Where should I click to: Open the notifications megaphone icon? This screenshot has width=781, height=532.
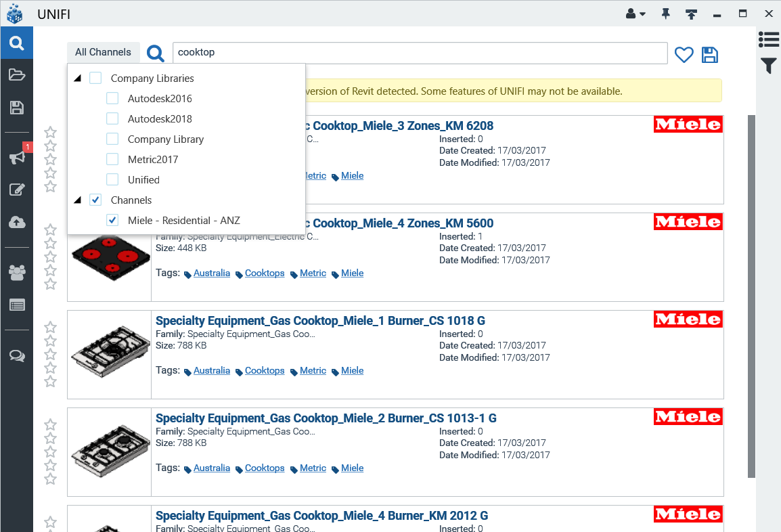(17, 158)
